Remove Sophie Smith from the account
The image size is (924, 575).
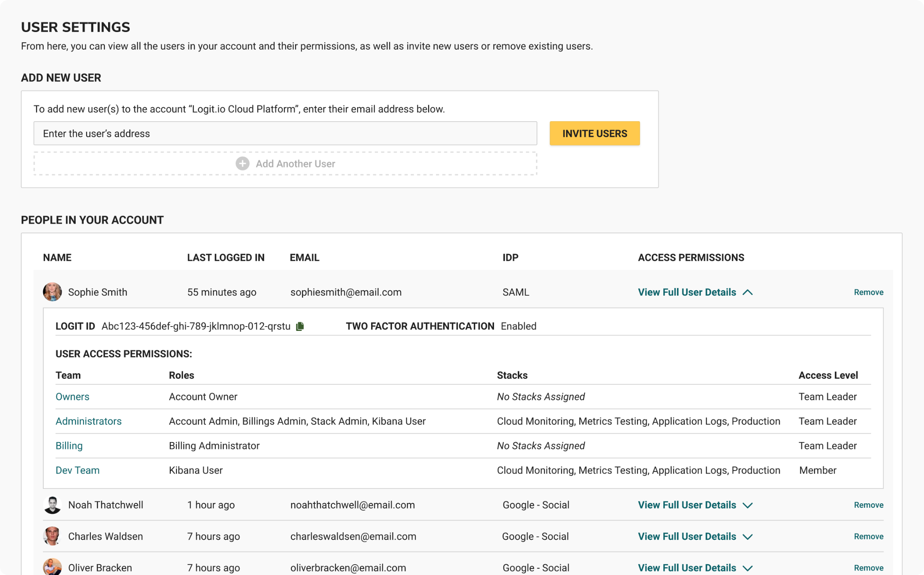868,292
